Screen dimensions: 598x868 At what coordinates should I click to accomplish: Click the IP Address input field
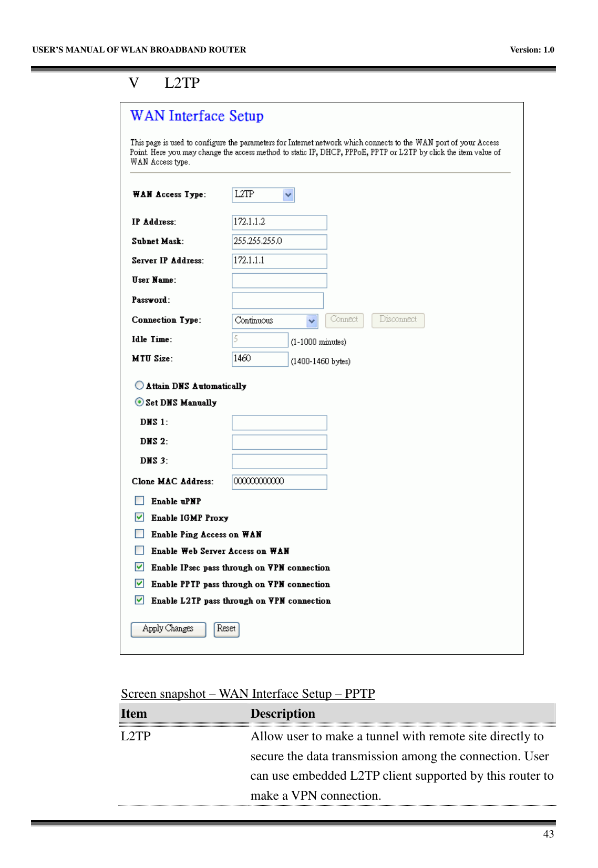(x=279, y=222)
